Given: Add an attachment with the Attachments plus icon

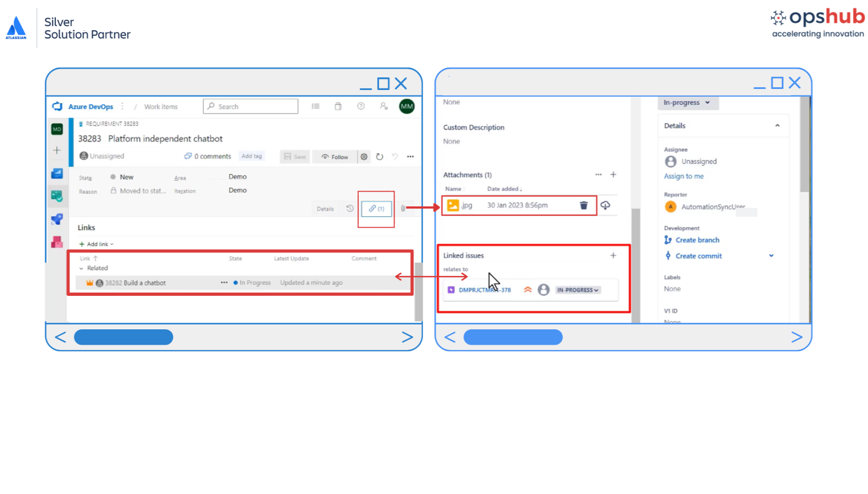Looking at the screenshot, I should [613, 175].
